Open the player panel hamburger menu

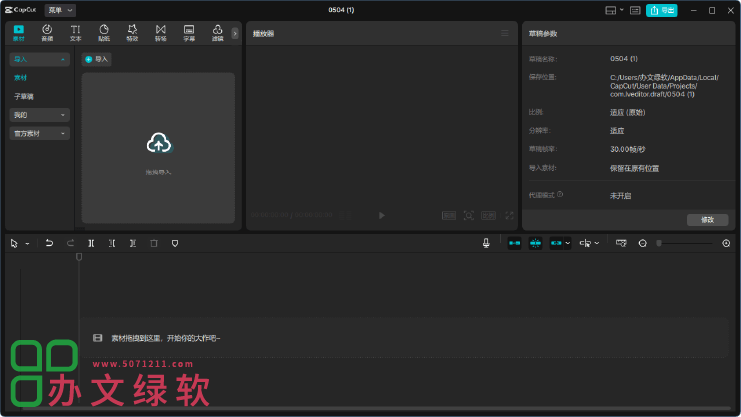505,33
